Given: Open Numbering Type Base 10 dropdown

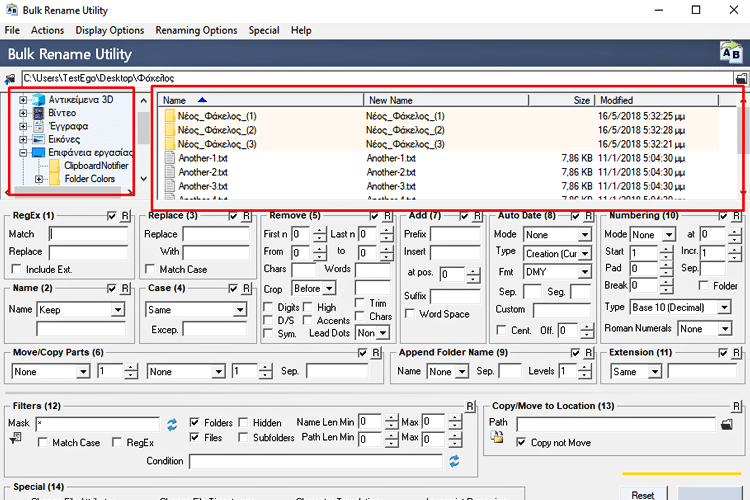Looking at the screenshot, I should [724, 307].
